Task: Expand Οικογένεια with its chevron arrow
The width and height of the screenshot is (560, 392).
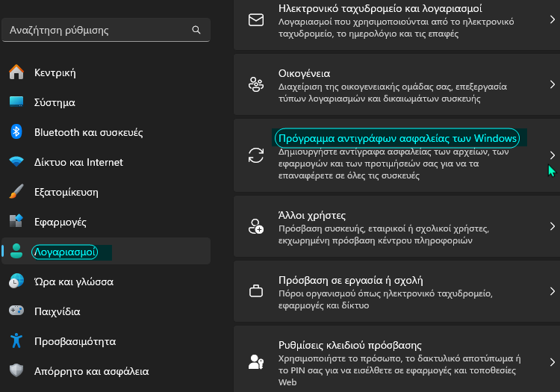Action: tap(552, 84)
